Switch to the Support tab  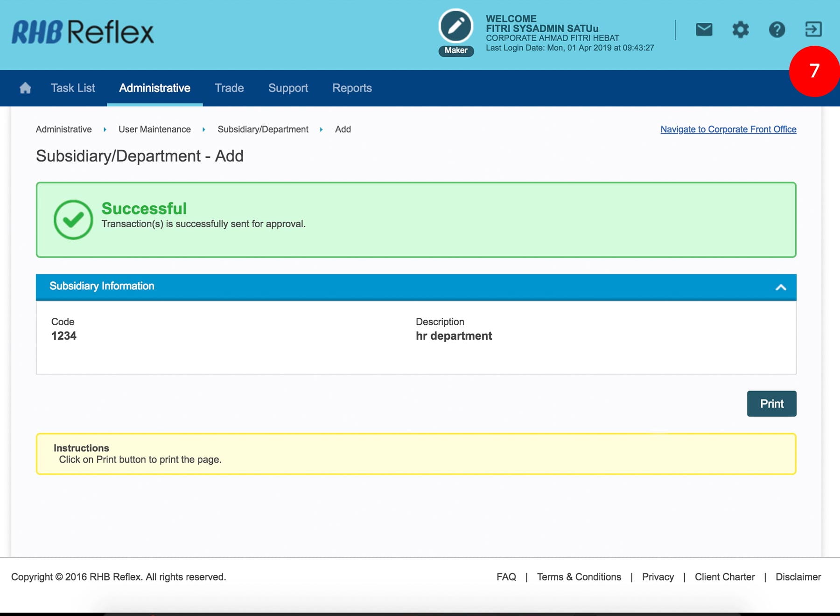tap(288, 88)
